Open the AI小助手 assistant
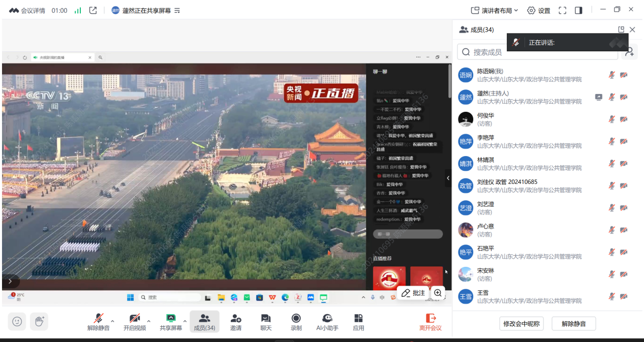644x342 pixels. coord(327,322)
